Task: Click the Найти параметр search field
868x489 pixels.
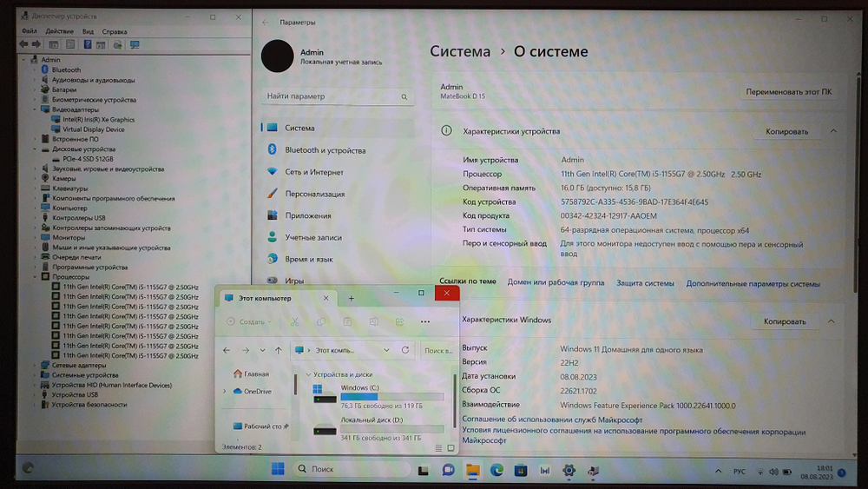Action: click(337, 96)
